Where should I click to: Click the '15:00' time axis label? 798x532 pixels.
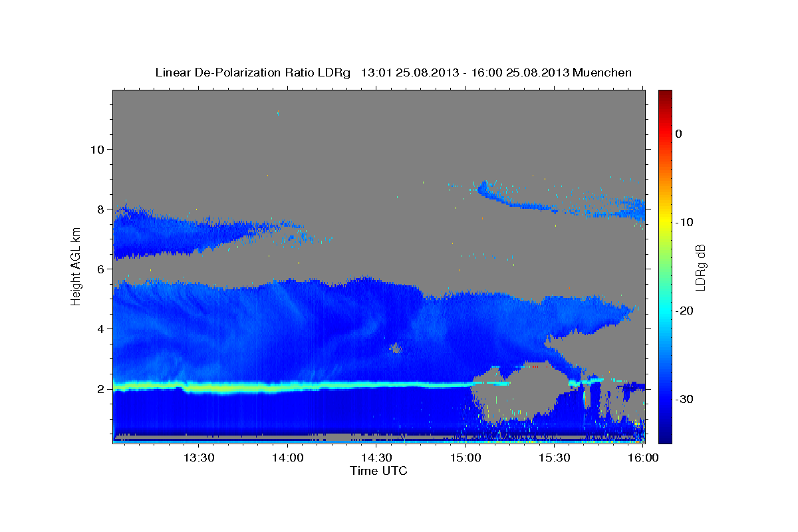465,458
